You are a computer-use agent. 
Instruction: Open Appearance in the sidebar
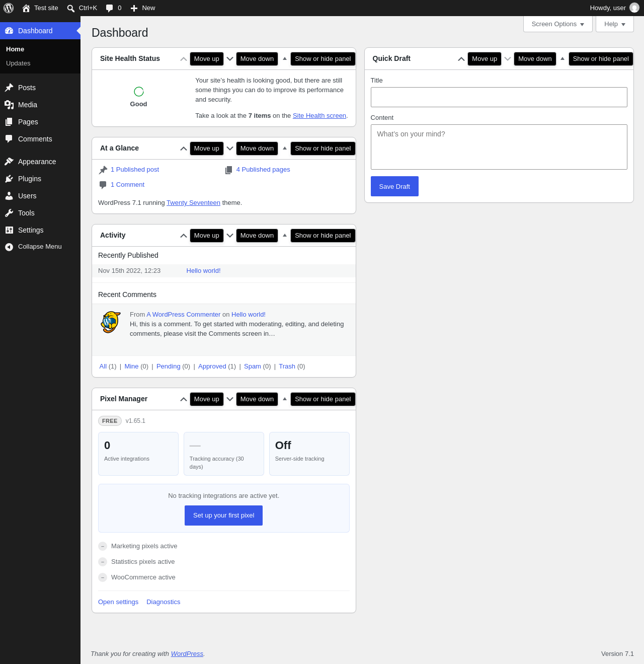click(x=40, y=162)
